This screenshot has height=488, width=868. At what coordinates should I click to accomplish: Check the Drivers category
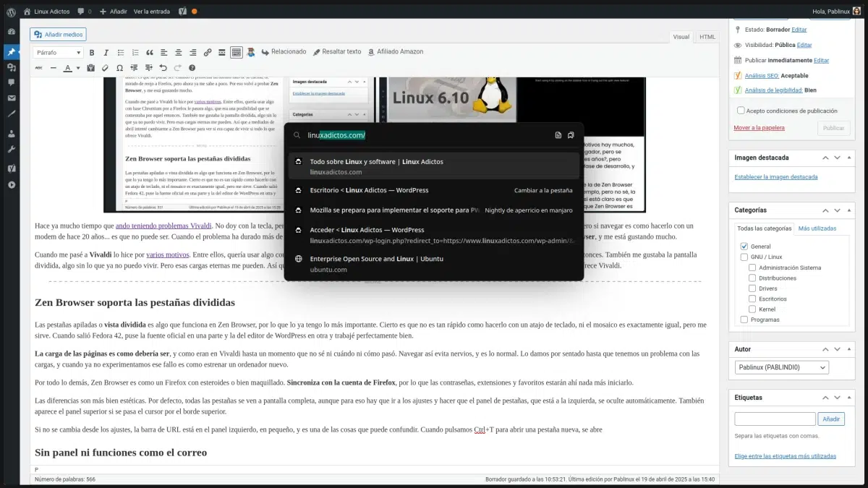pos(753,288)
